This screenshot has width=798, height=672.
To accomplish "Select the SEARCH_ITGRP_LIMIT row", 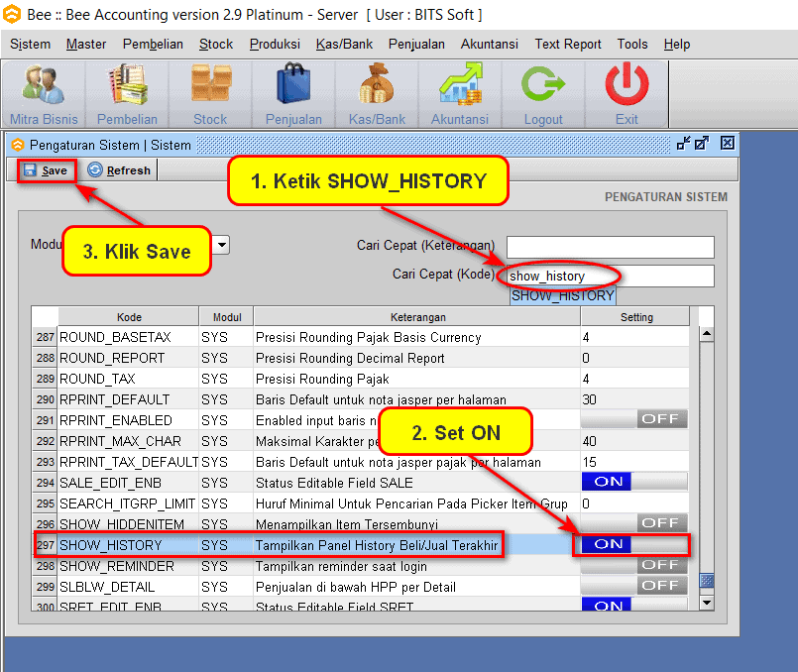I will click(x=361, y=504).
